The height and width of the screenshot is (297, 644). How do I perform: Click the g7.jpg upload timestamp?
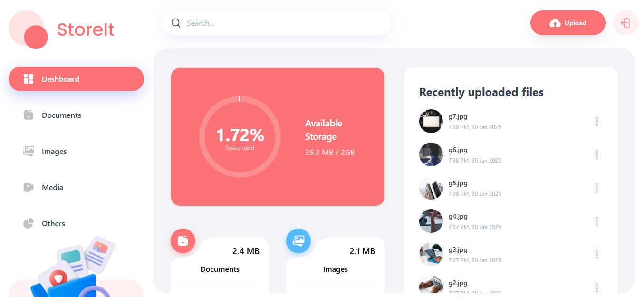point(475,127)
